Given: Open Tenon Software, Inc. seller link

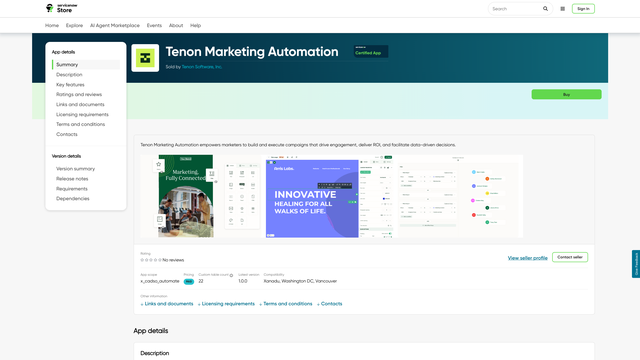Looking at the screenshot, I should click(202, 67).
